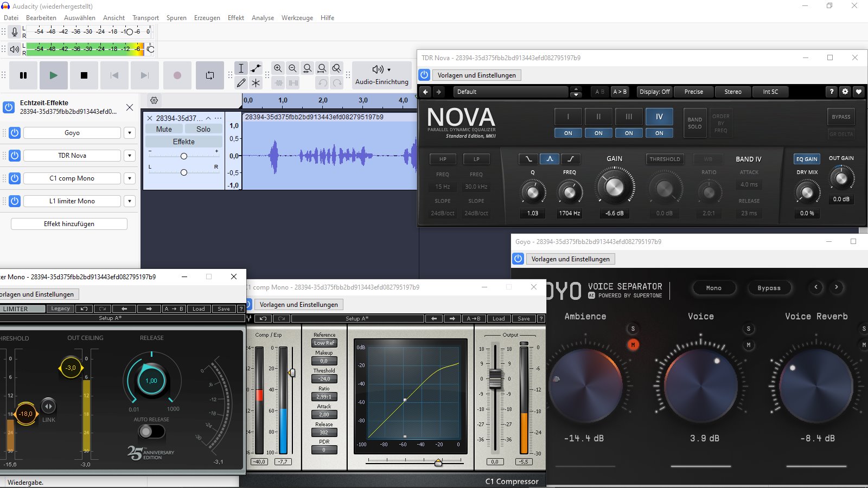The width and height of the screenshot is (868, 488).
Task: Select high shelf filter shape in Nova
Action: (571, 159)
